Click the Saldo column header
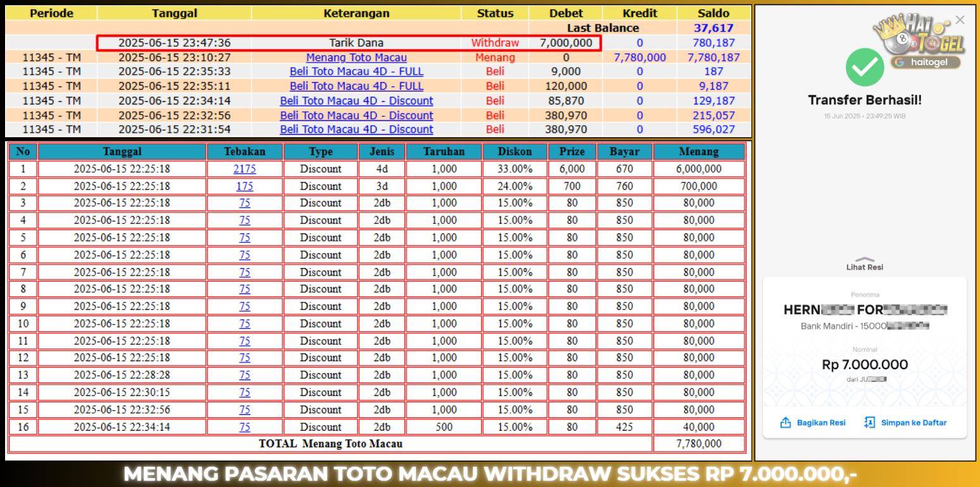The height and width of the screenshot is (487, 980). [713, 13]
